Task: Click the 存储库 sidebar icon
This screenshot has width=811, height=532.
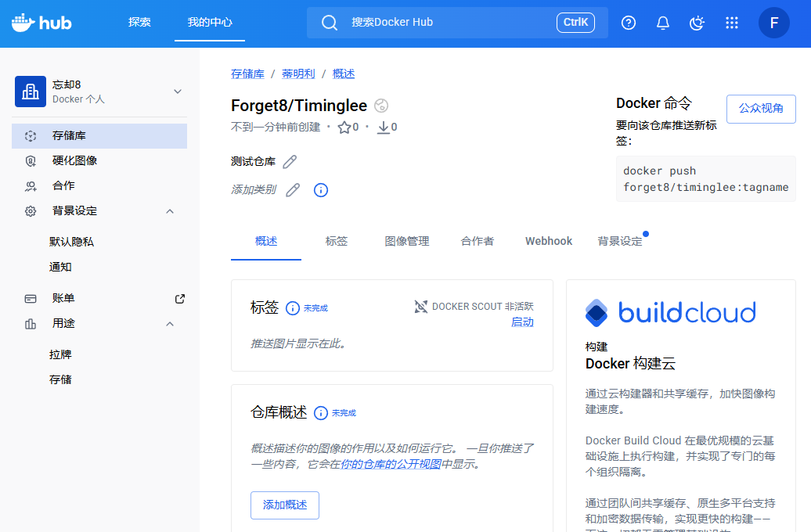Action: (31, 136)
